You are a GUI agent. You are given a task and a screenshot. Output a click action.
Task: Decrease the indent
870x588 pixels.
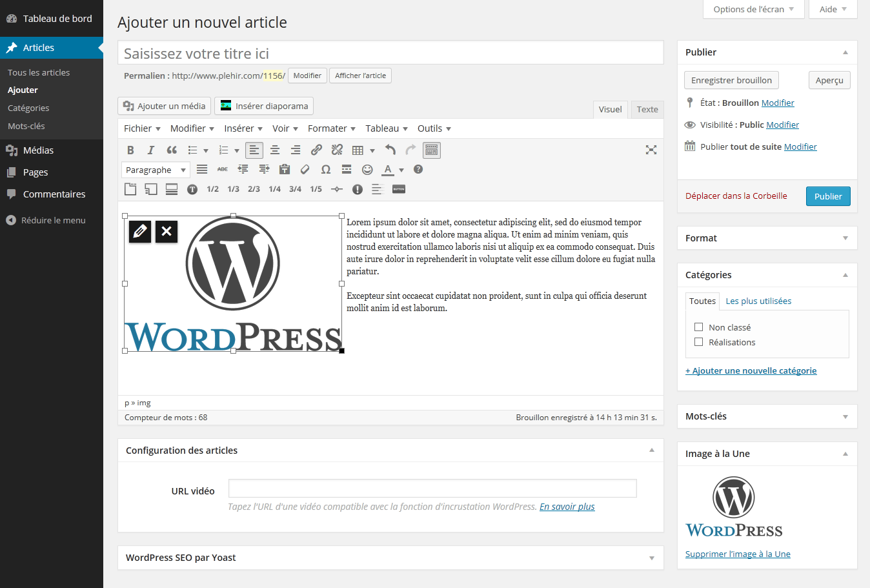pos(243,169)
